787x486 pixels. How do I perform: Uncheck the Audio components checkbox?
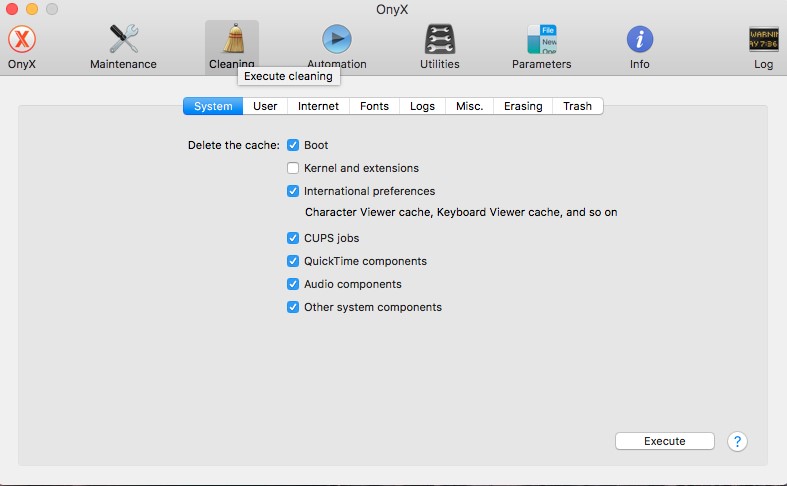click(293, 284)
